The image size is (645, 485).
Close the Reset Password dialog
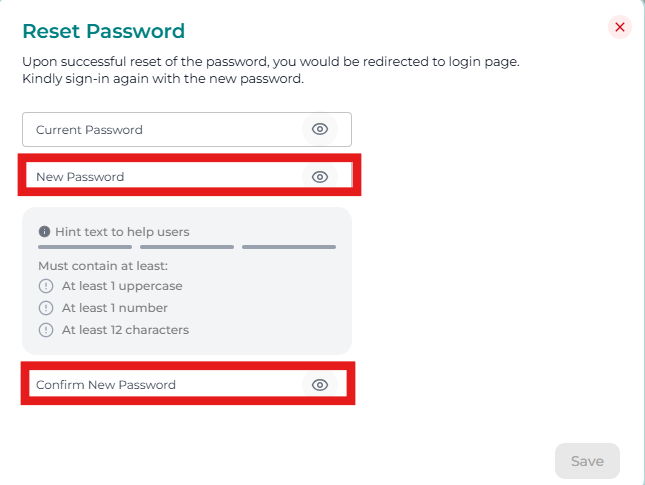point(620,27)
